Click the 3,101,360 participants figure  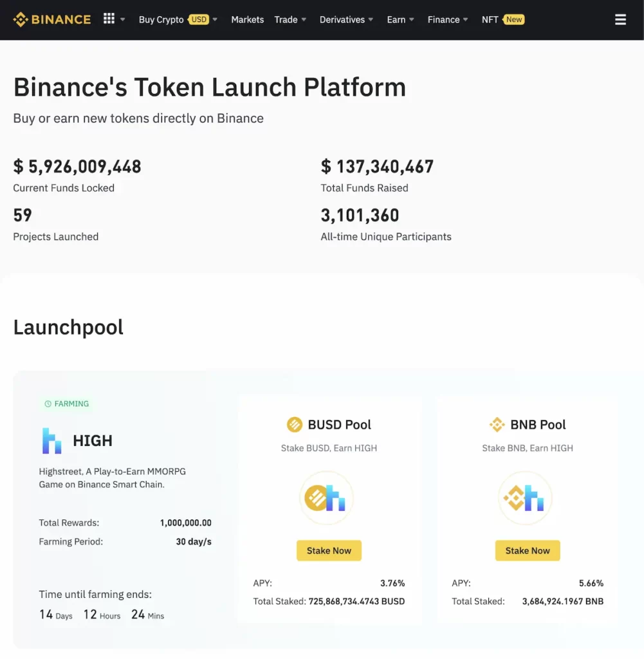360,215
